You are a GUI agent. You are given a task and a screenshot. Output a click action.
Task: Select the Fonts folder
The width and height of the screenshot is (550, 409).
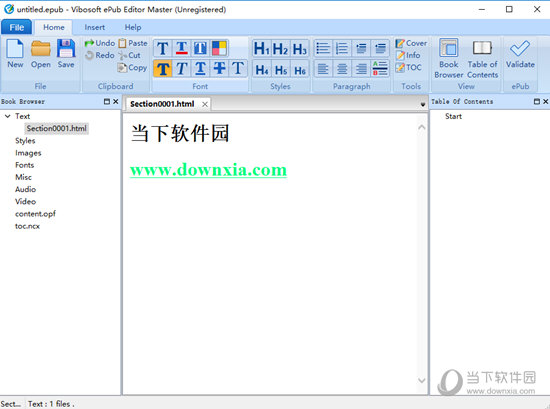coord(25,165)
